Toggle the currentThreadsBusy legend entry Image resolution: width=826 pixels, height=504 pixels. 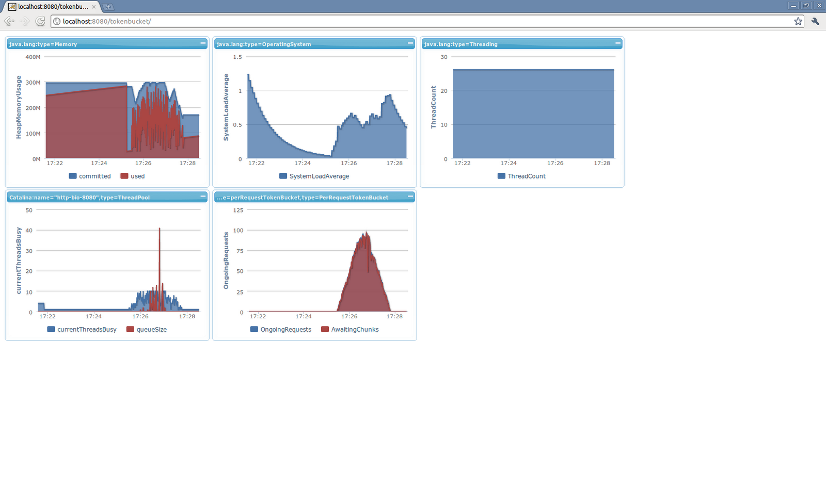82,329
